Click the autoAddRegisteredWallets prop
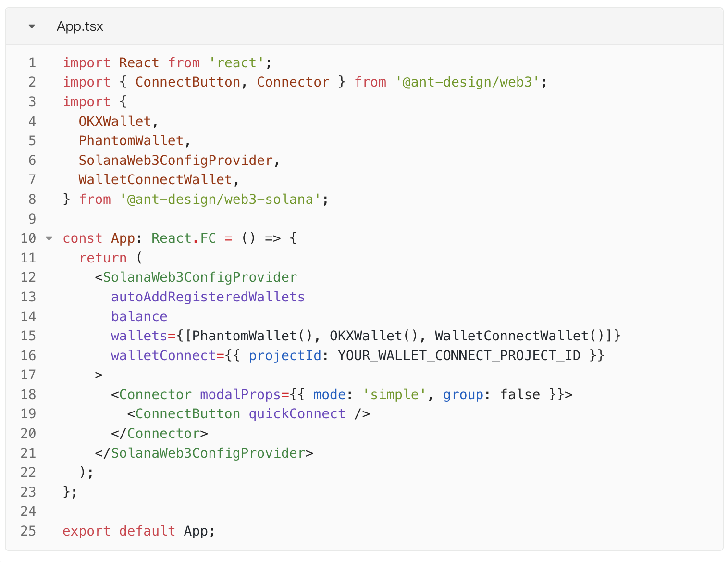This screenshot has width=728, height=562. pyautogui.click(x=208, y=297)
